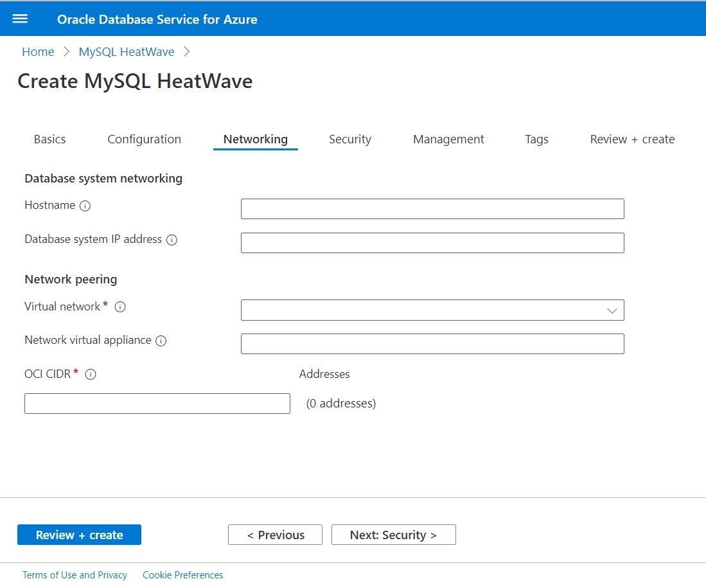The height and width of the screenshot is (588, 706).
Task: Click the Hostname info icon
Action: [85, 206]
